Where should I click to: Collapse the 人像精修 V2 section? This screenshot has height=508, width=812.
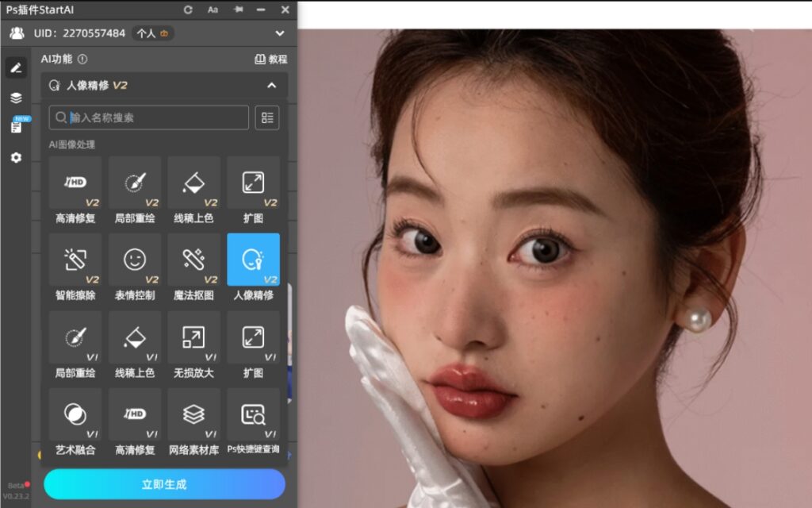coord(274,86)
